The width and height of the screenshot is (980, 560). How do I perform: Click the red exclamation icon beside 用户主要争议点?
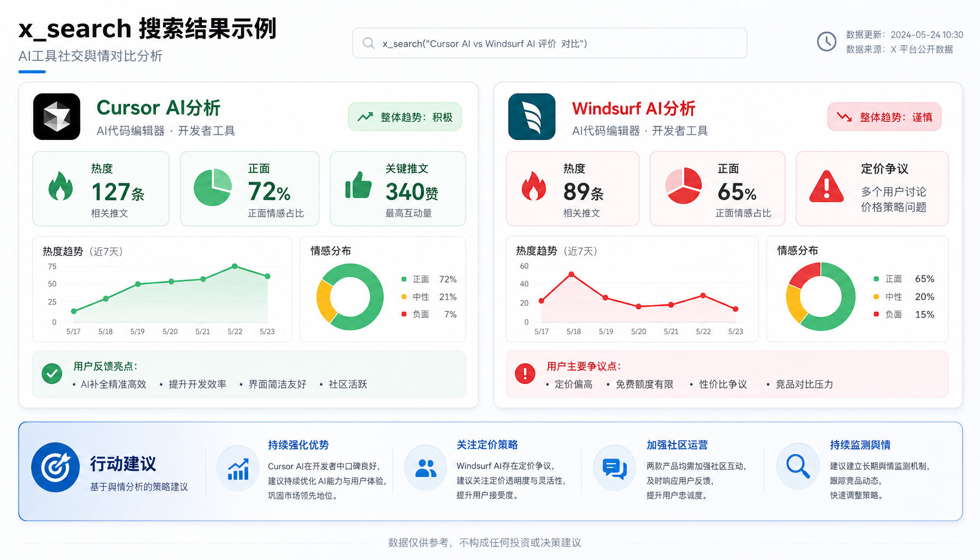click(525, 374)
